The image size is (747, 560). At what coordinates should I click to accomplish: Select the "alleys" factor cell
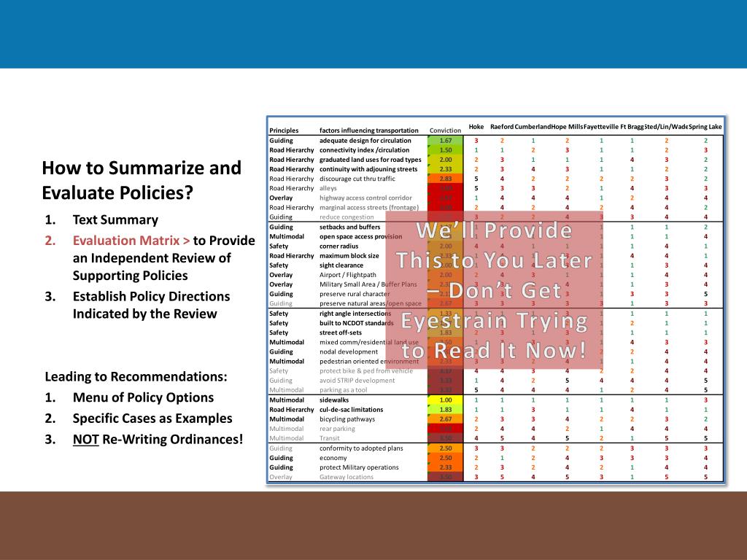[328, 188]
